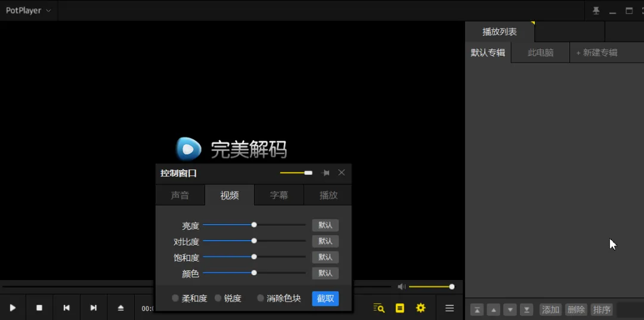Viewport: 644px width, 320px height.
Task: Select the 播放列表 tab
Action: (500, 32)
